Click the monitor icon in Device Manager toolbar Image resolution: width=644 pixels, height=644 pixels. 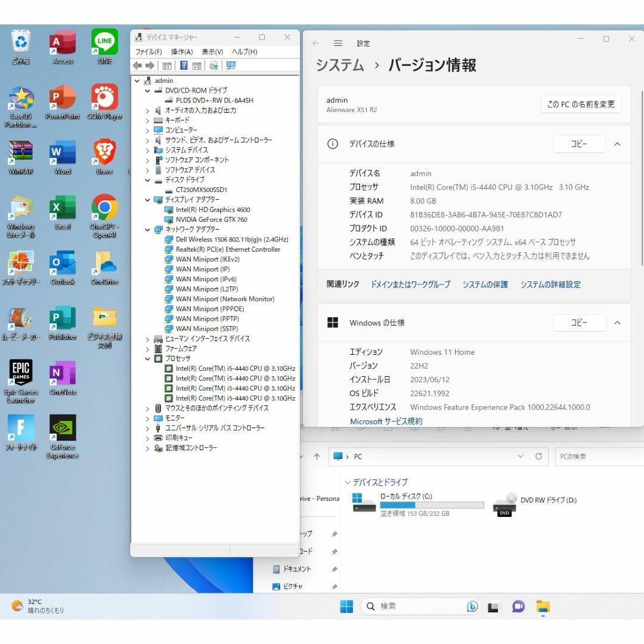tap(231, 66)
